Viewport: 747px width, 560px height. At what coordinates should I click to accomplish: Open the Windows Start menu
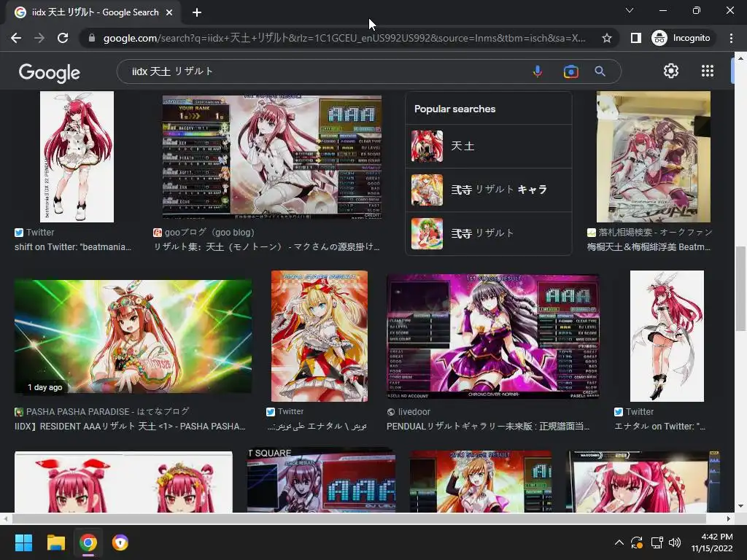click(23, 542)
